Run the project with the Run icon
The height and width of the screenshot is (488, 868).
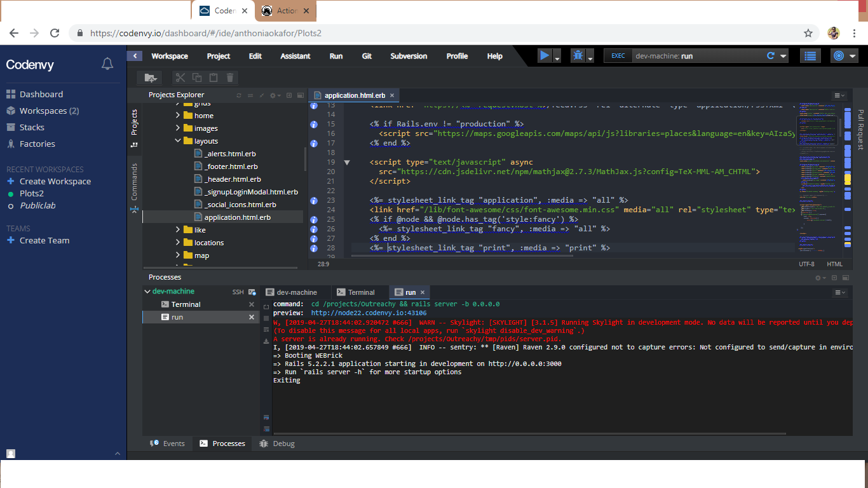544,55
